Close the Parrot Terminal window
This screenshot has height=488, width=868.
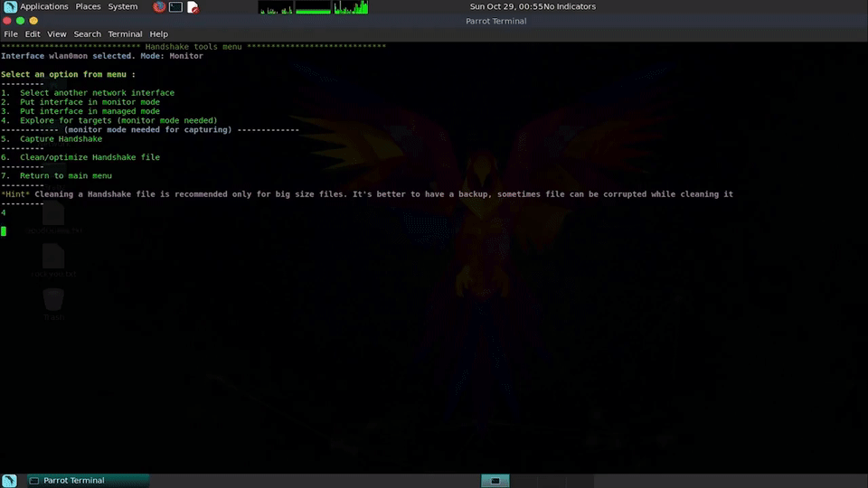6,21
